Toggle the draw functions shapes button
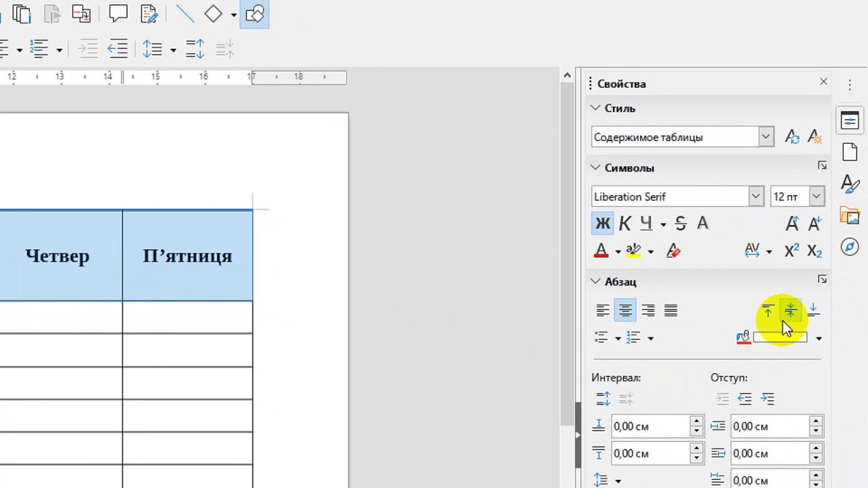The image size is (868, 488). [x=255, y=14]
